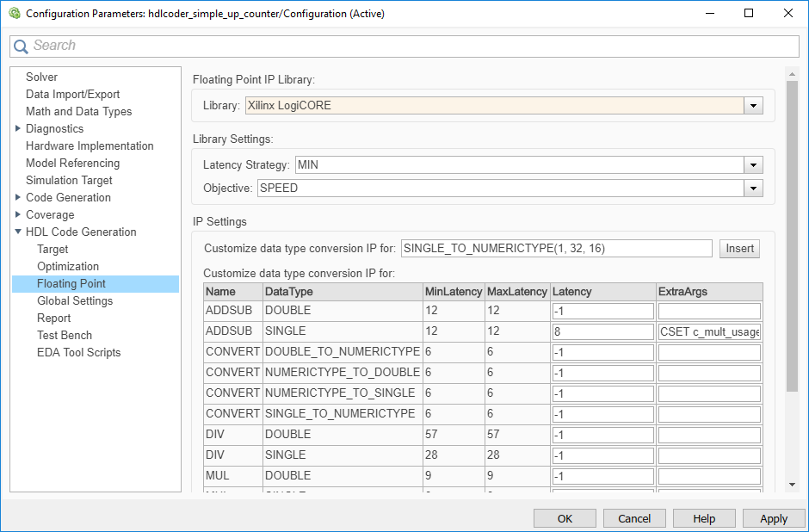Edit Latency for MUL DOUBLE

coord(603,476)
